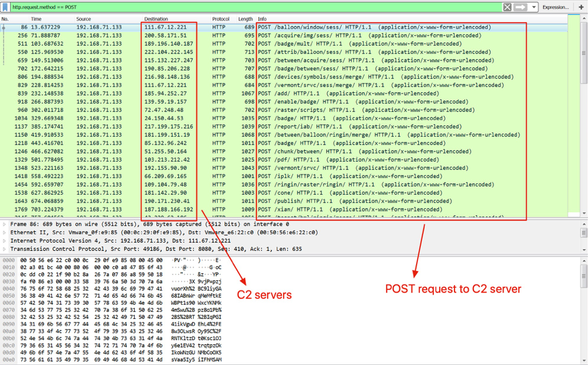Sort by the No. column header
This screenshot has width=588, height=365.
pos(5,19)
